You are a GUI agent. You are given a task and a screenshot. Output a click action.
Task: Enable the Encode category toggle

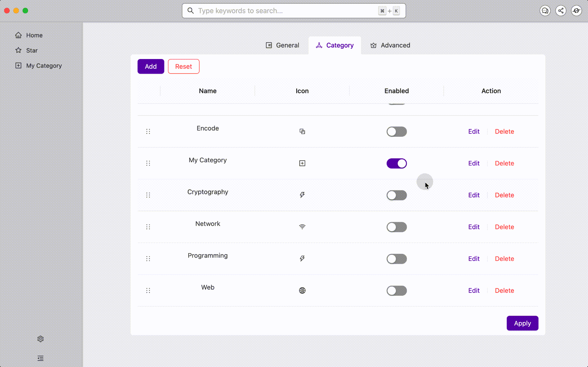tap(397, 132)
